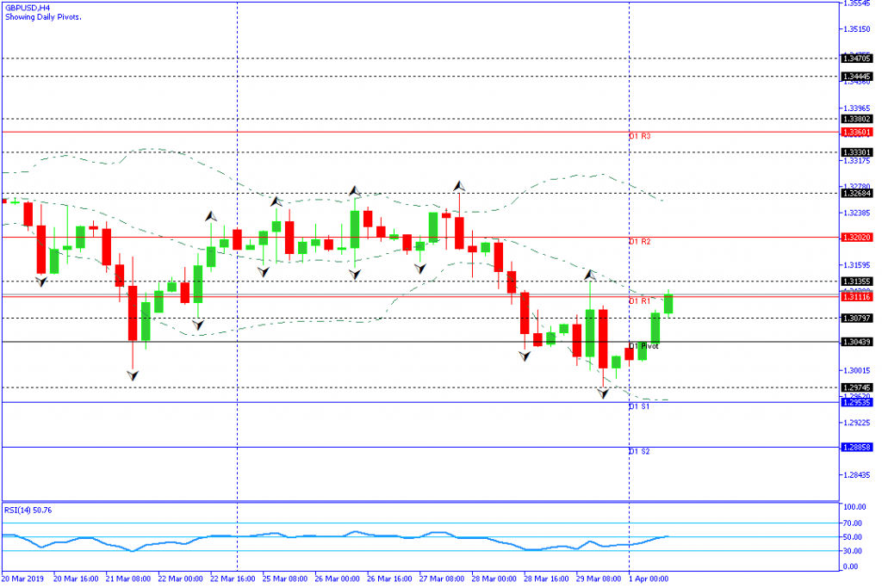Screen dimensions: 882x588
Task: Click the D1 R2 resistance label
Action: point(639,242)
